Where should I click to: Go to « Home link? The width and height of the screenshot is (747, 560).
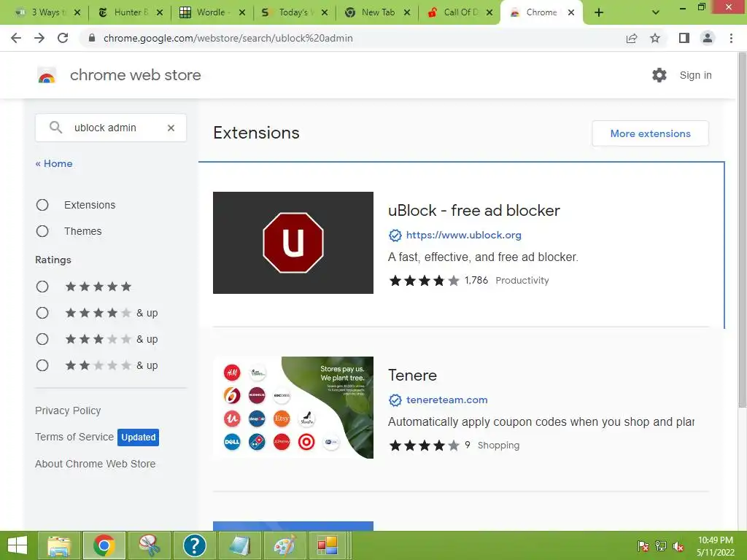tap(54, 163)
